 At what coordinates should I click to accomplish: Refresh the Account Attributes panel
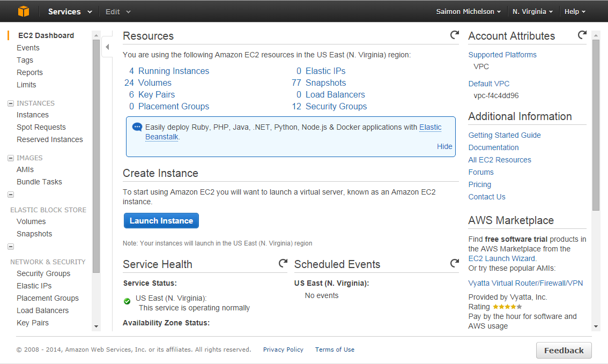point(582,35)
